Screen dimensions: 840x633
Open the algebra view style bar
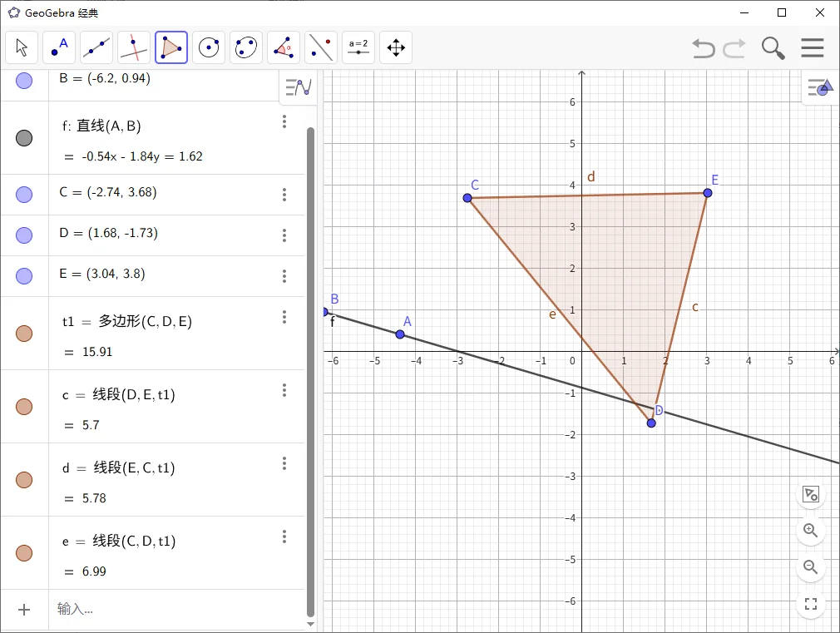tap(298, 87)
